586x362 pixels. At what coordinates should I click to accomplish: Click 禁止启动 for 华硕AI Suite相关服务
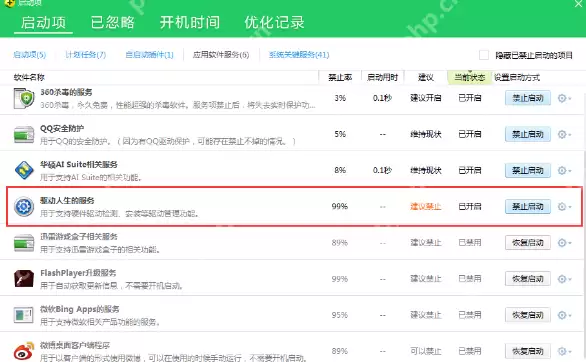coord(528,170)
